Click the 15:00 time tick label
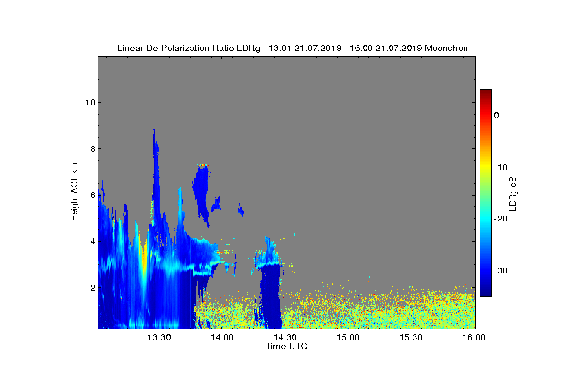 coord(348,337)
